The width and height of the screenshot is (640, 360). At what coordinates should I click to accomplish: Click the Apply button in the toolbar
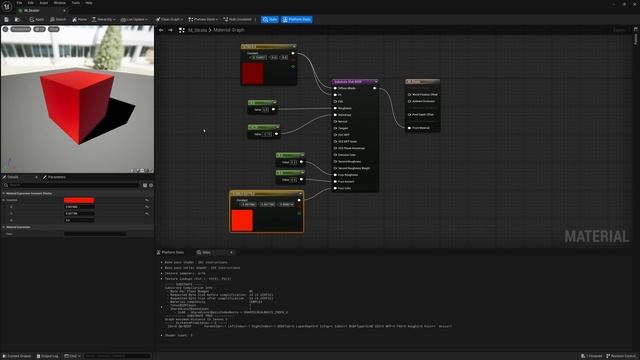(36, 19)
